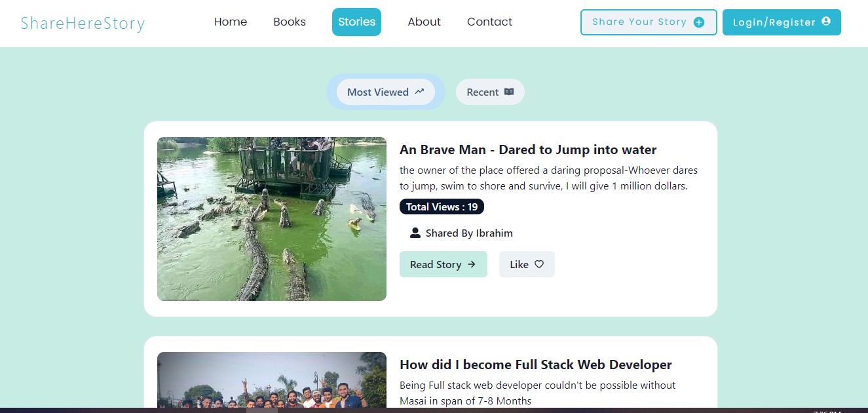Open Login/Register
Screen dimensions: 868x413
(782, 22)
